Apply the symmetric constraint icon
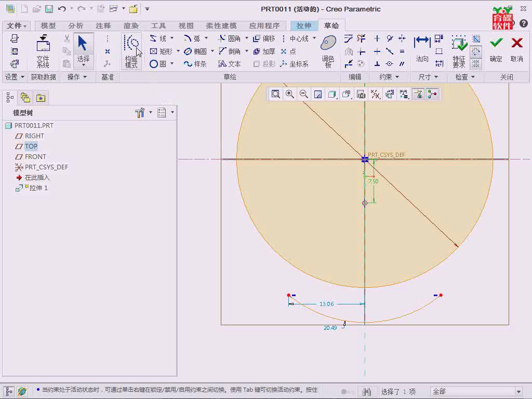 tap(402, 38)
